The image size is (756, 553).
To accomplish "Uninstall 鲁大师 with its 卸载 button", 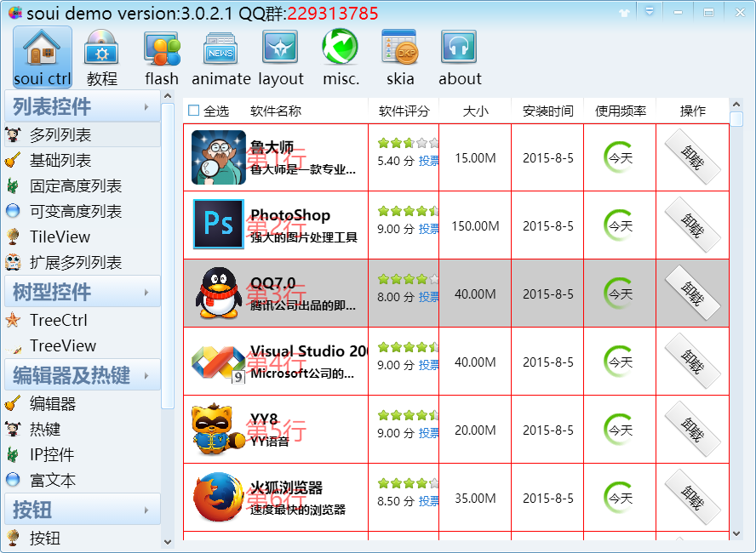I will pos(693,157).
